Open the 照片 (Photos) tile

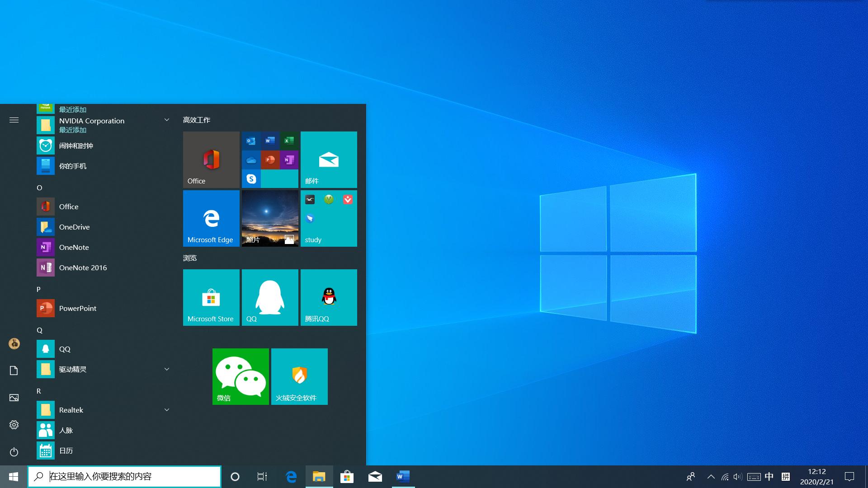point(270,218)
